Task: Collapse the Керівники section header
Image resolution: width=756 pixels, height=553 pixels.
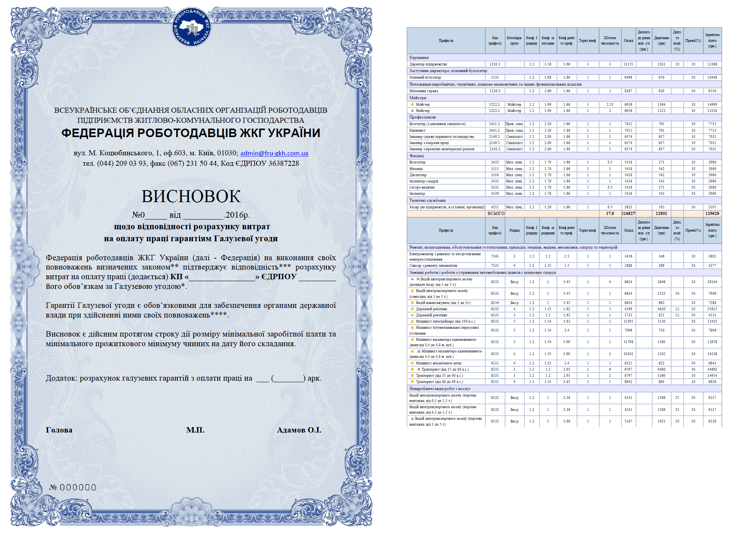Action: [419, 57]
